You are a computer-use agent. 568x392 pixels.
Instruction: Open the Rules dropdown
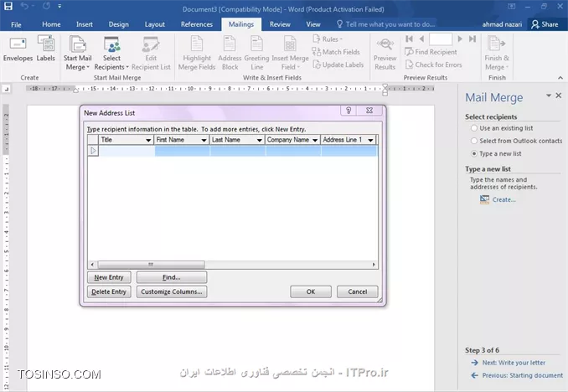pos(328,39)
